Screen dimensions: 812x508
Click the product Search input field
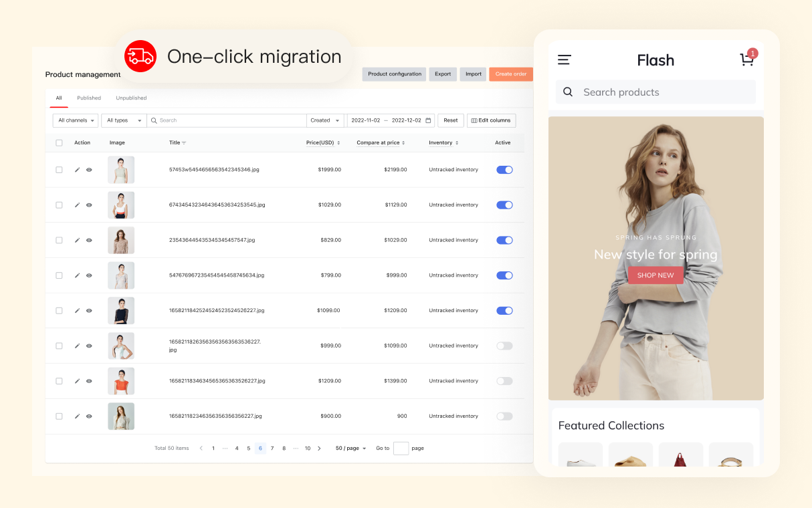227,120
